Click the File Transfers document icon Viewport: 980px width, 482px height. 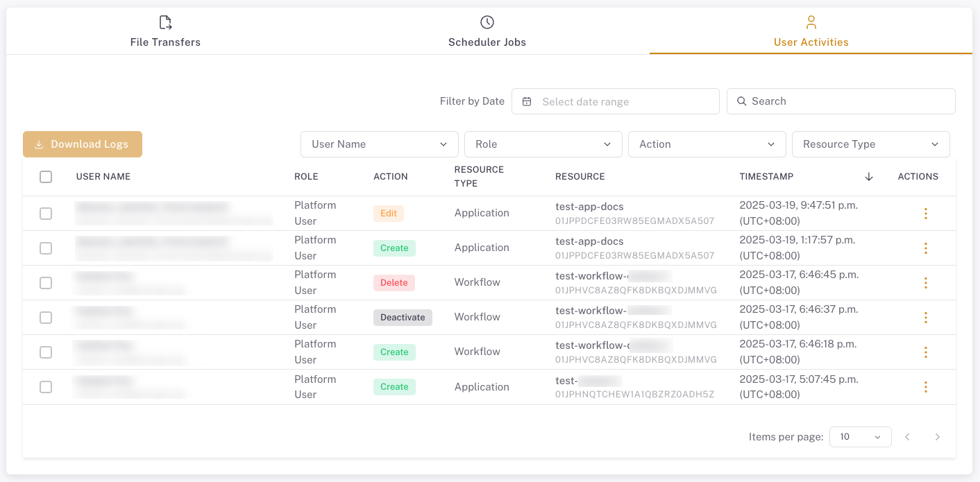point(165,22)
